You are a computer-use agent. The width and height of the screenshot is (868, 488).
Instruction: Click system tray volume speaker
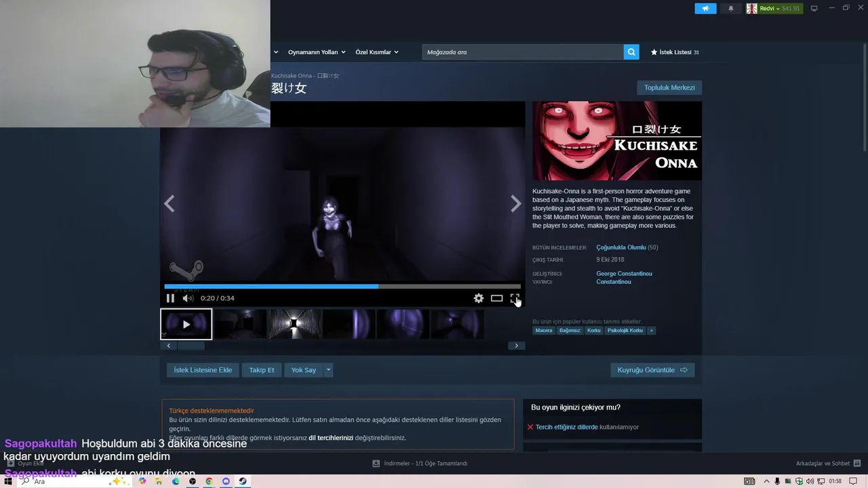(811, 481)
